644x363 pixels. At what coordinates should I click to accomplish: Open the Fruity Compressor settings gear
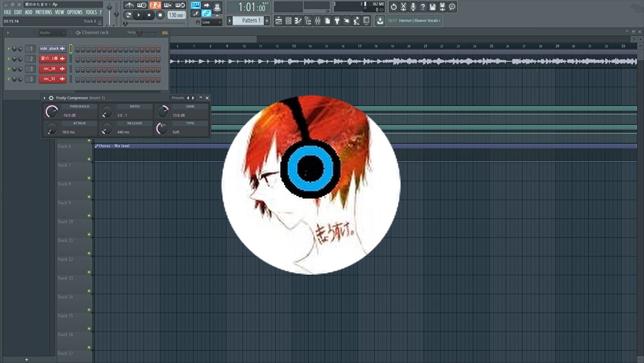click(51, 98)
